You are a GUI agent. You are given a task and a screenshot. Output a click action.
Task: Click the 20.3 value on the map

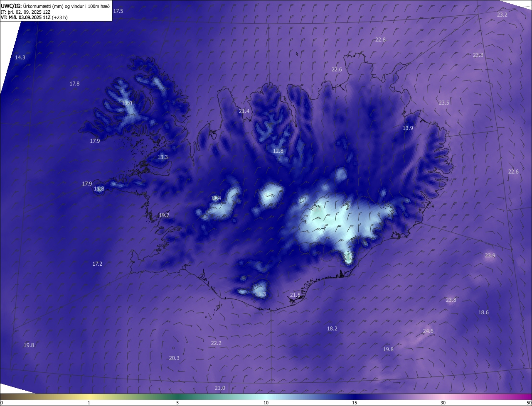coord(174,358)
